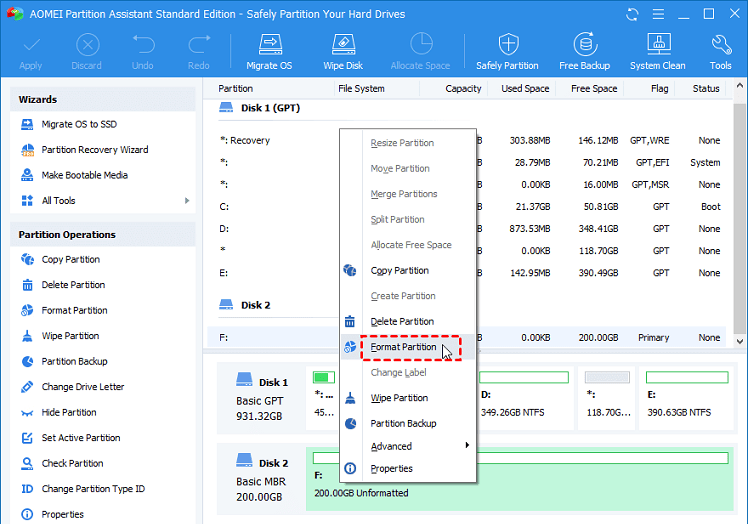Choose Format Partition from the context menu
Screen dimensions: 748x524
(409, 347)
